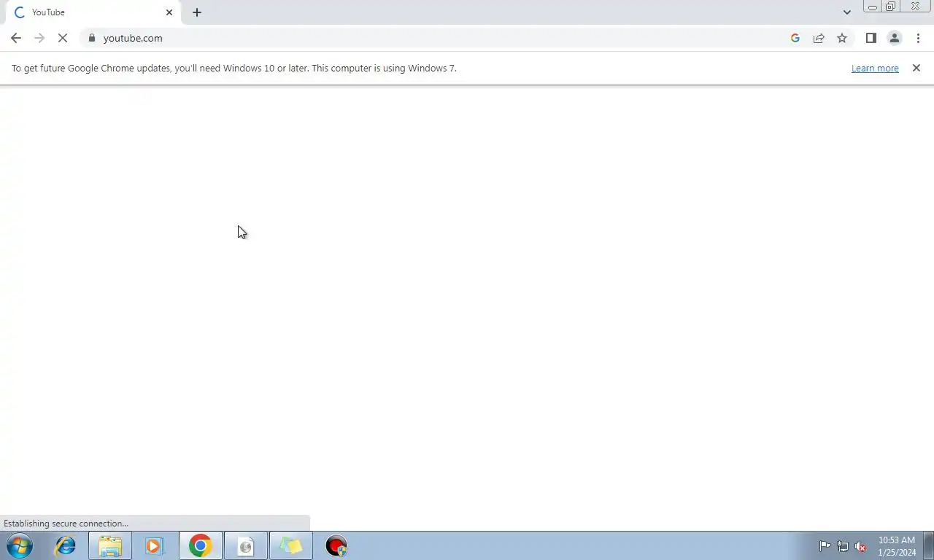Open the Google icon in address bar
Viewport: 934px width, 560px height.
click(795, 38)
